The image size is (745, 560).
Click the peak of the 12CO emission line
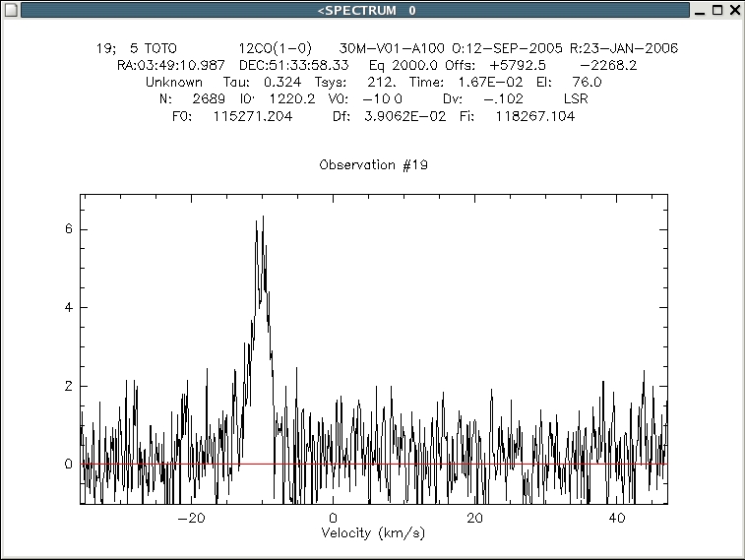(262, 218)
